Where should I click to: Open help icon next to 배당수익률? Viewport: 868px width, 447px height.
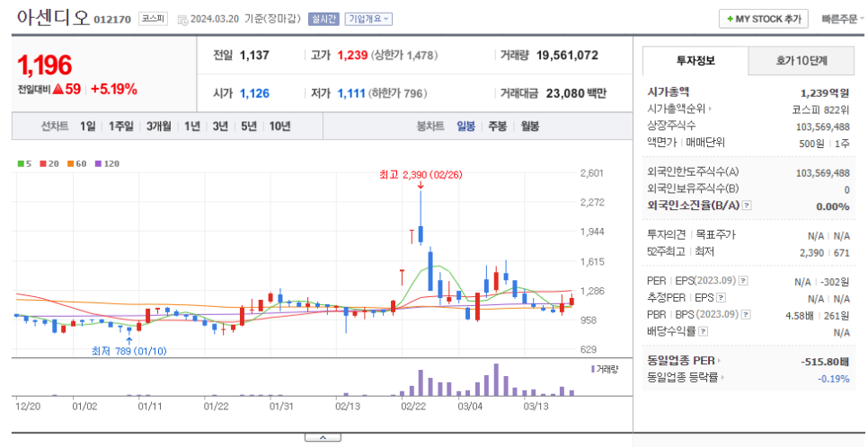pyautogui.click(x=703, y=331)
